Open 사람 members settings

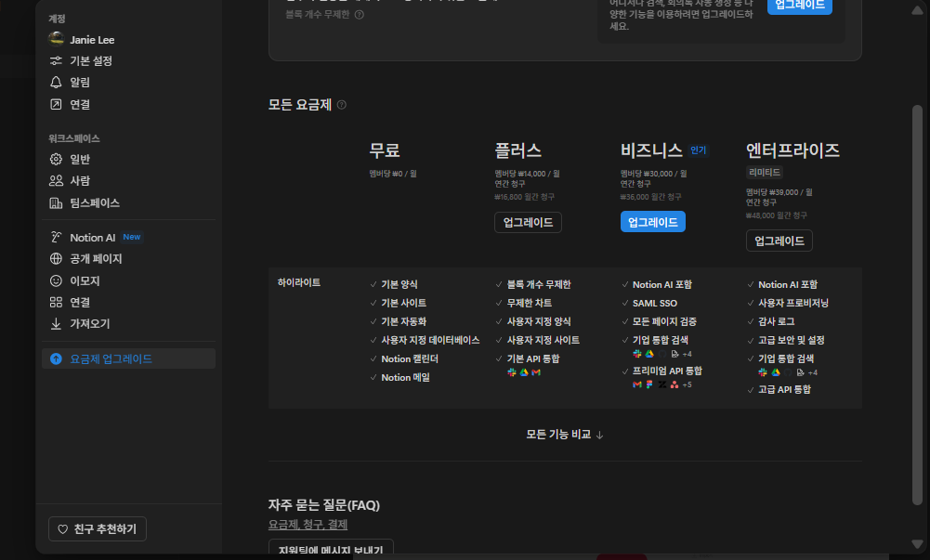[x=129, y=181]
